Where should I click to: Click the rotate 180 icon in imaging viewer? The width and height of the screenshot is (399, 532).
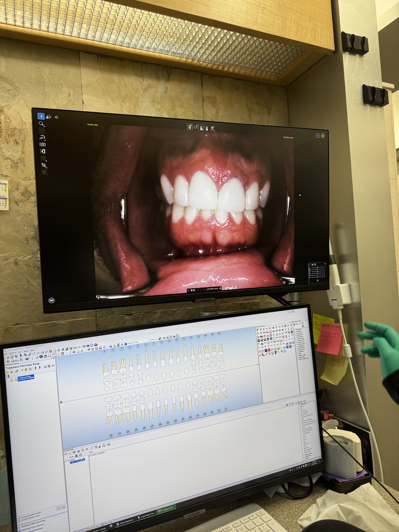pyautogui.click(x=42, y=137)
